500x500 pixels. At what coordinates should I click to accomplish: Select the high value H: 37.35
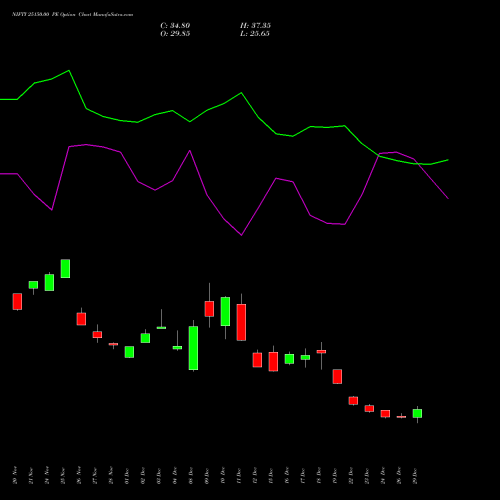click(x=255, y=25)
